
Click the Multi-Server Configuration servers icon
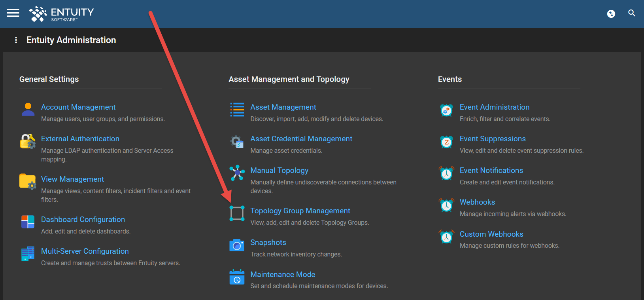pyautogui.click(x=28, y=253)
